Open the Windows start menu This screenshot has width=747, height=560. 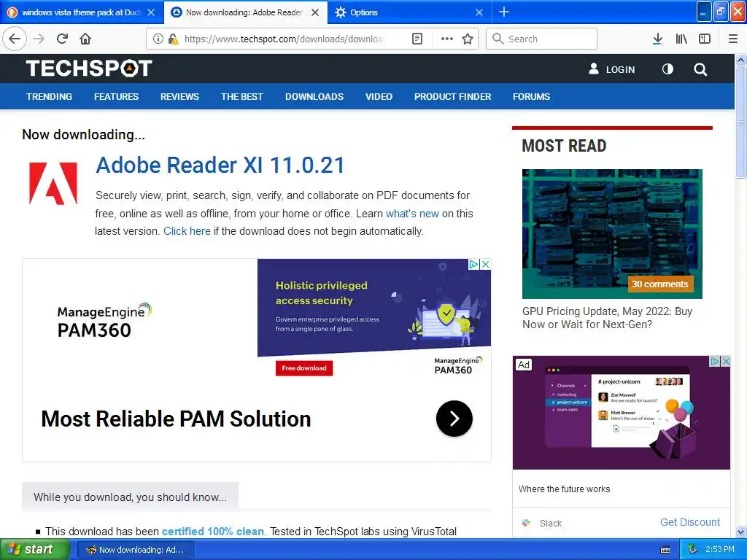coord(34,550)
